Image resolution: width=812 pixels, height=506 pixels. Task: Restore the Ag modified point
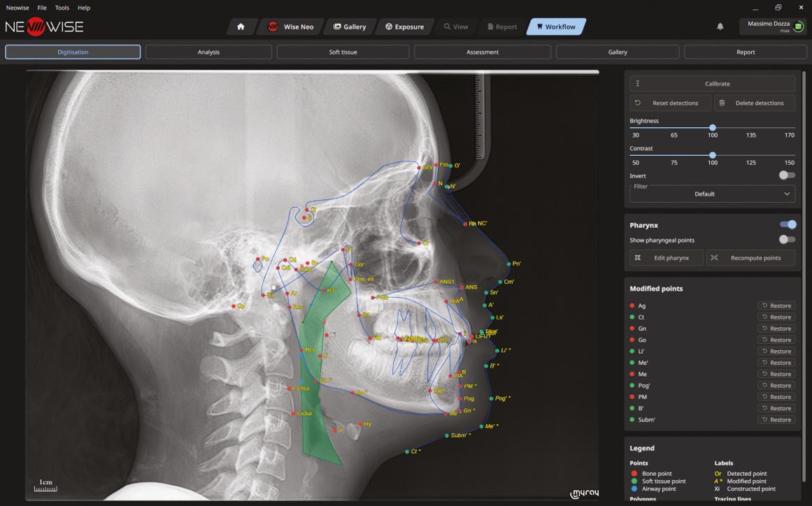click(776, 305)
